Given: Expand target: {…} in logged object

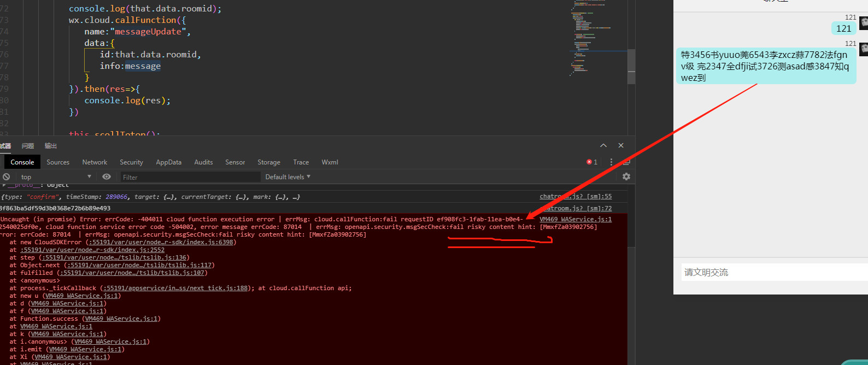Looking at the screenshot, I should [x=155, y=197].
